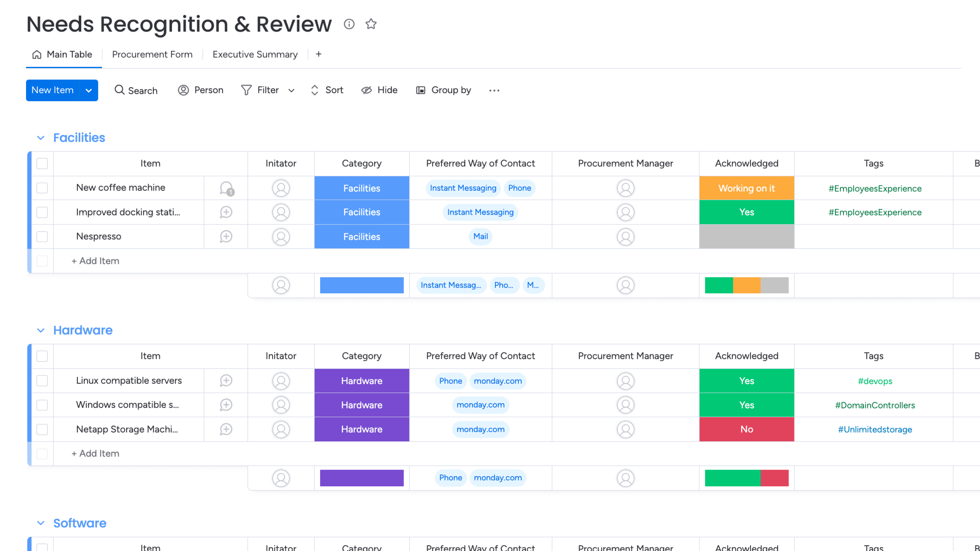The height and width of the screenshot is (551, 980).
Task: Check the New coffee machine row checkbox
Action: click(42, 188)
